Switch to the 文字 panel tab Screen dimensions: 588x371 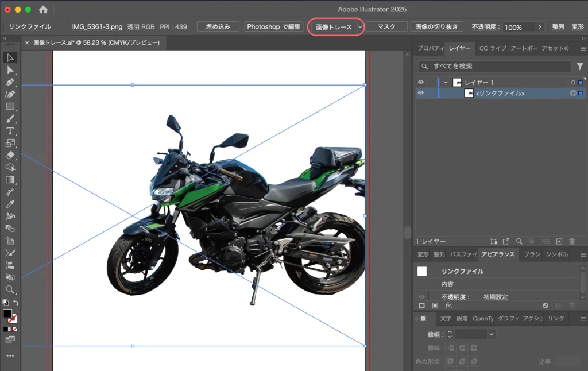tap(446, 319)
